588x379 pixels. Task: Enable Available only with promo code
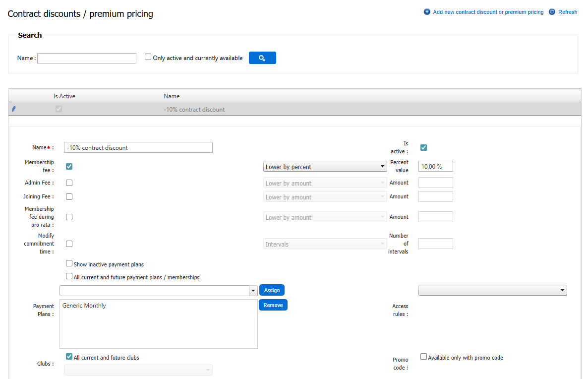[x=423, y=357]
